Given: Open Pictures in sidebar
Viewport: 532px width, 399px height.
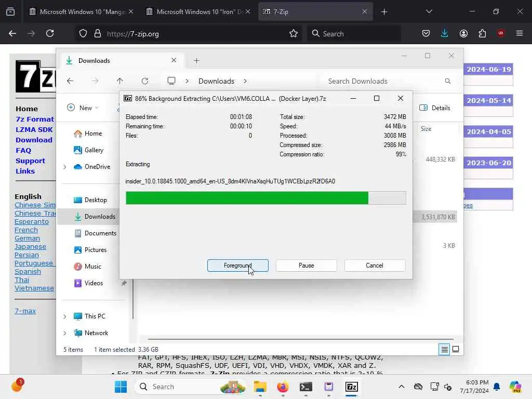Looking at the screenshot, I should tap(90, 250).
